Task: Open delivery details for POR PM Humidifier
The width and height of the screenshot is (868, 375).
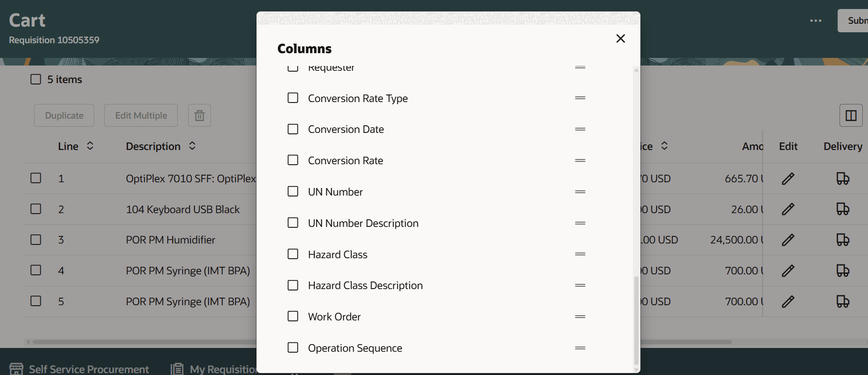Action: tap(843, 240)
